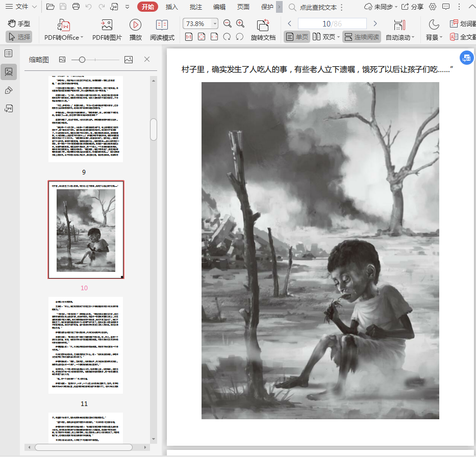
Task: Click 旋转文档 rotate document
Action: tap(263, 30)
